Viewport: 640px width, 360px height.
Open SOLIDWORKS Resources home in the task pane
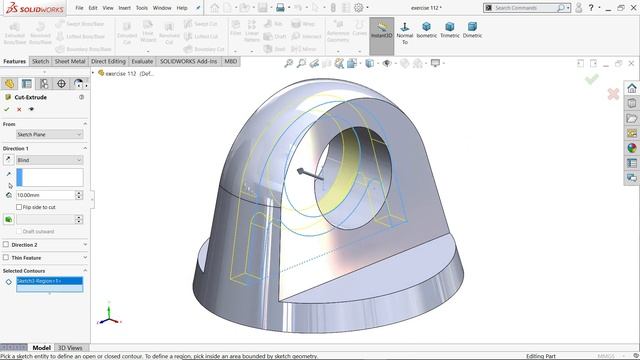[632, 88]
